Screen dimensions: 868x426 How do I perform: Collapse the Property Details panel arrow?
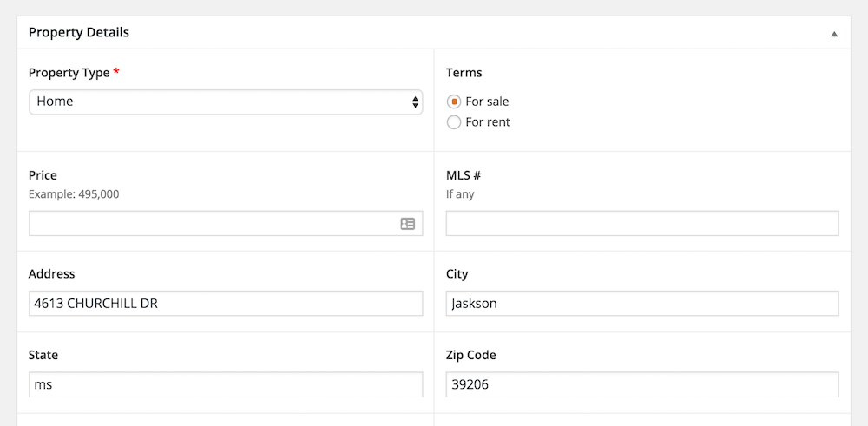coord(833,34)
